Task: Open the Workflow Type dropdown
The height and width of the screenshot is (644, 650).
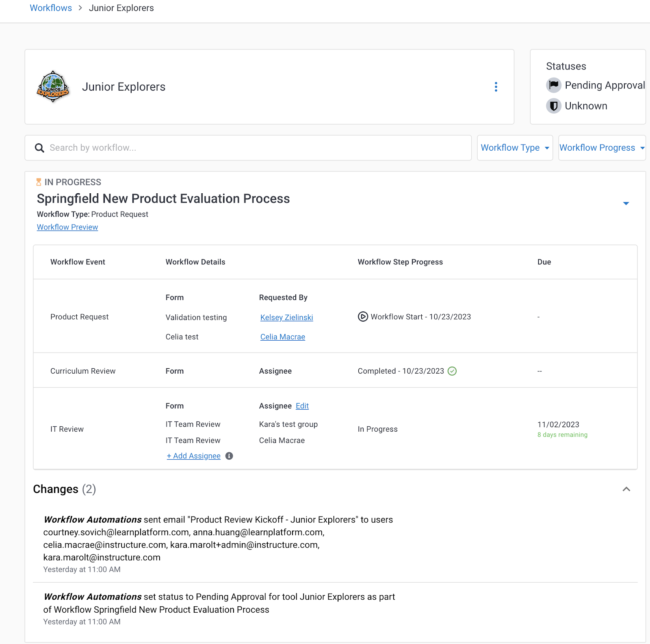Action: click(x=514, y=148)
